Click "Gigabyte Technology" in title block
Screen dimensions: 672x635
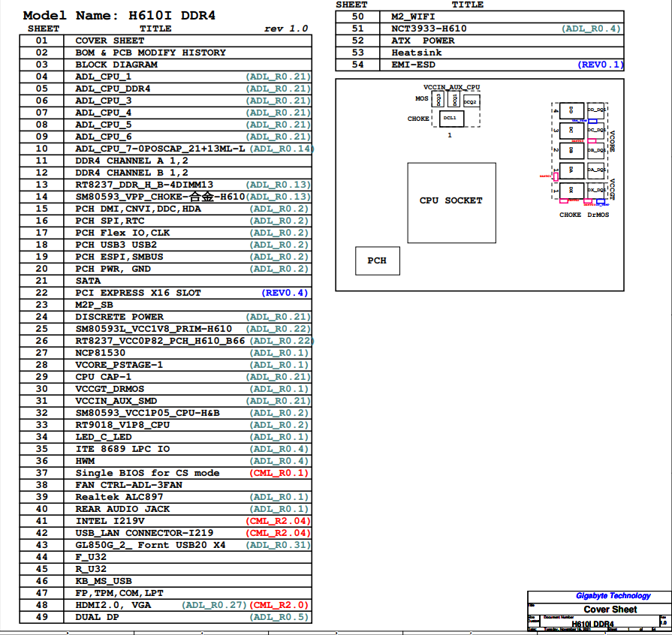[x=613, y=595]
